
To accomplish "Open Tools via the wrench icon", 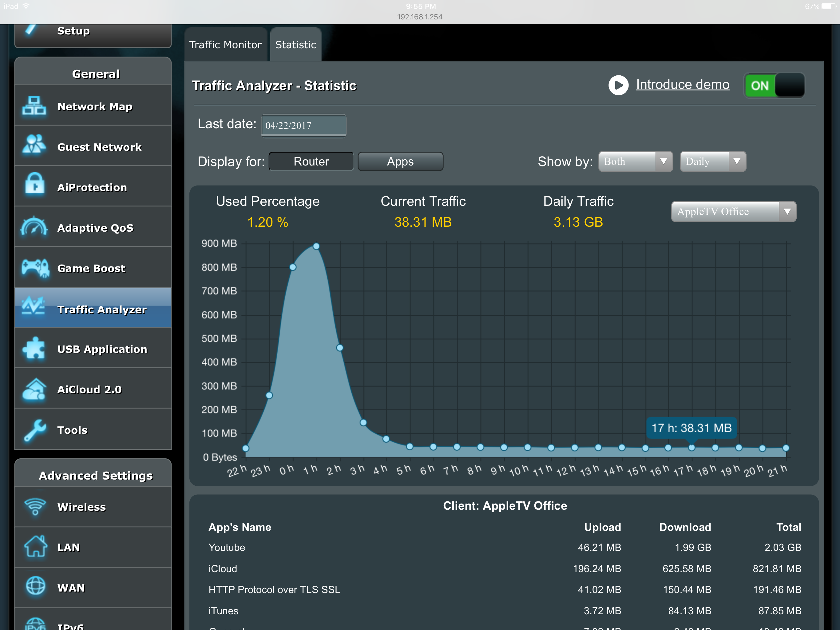I will click(x=35, y=430).
